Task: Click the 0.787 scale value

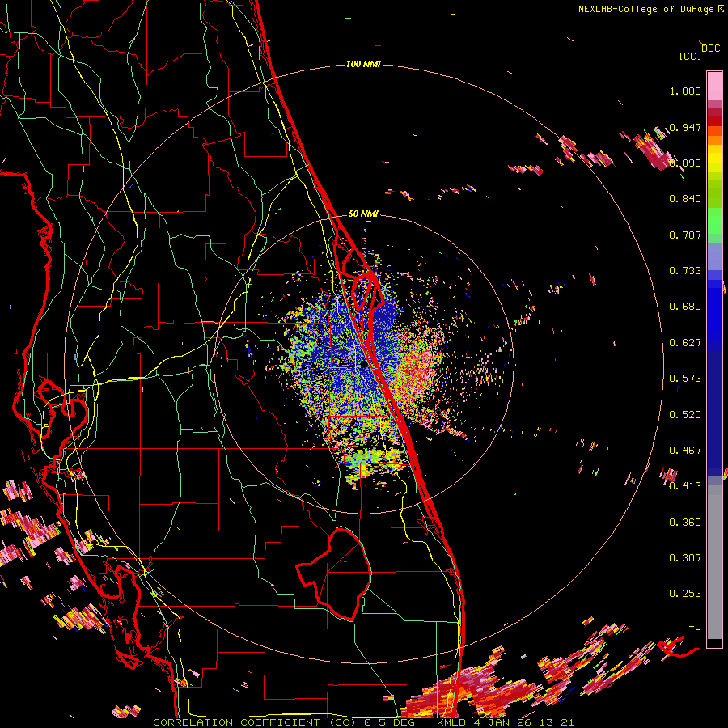Action: point(685,235)
